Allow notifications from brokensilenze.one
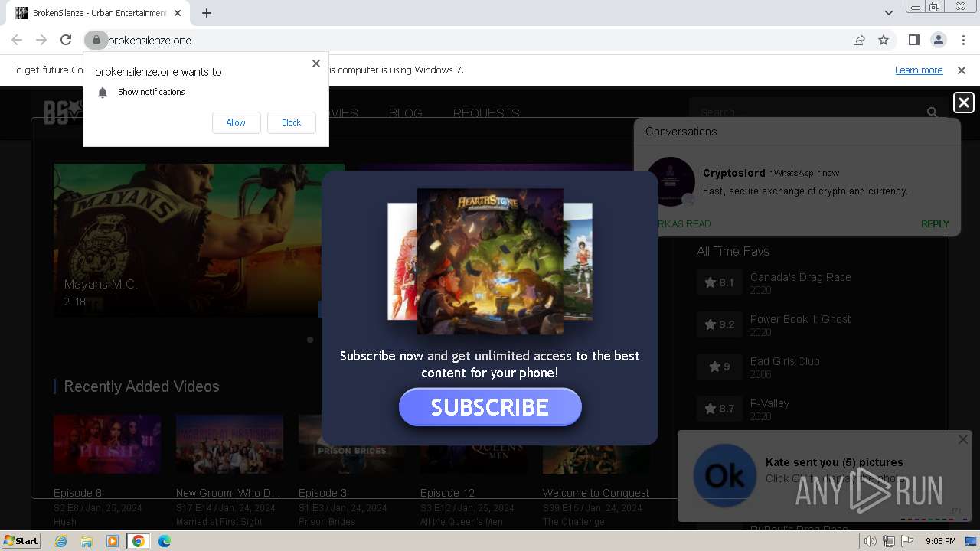Screen dimensions: 980x551 point(236,122)
